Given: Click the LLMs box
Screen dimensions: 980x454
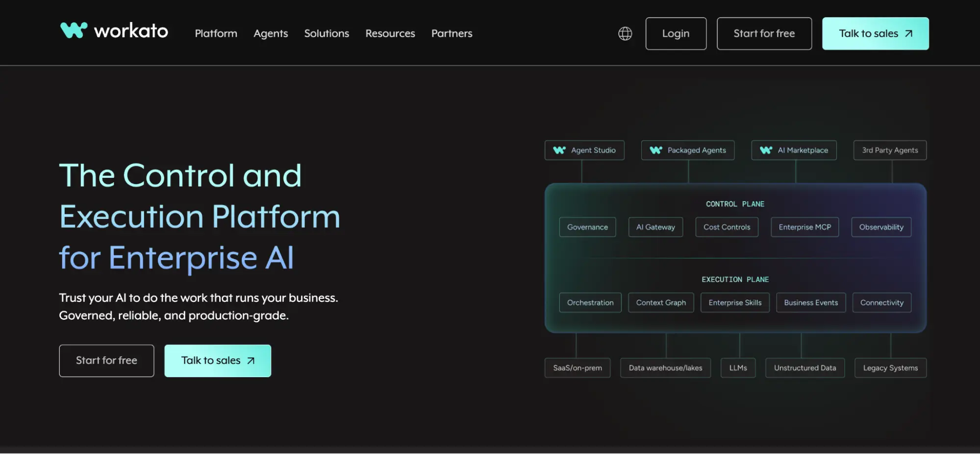Looking at the screenshot, I should coord(738,368).
